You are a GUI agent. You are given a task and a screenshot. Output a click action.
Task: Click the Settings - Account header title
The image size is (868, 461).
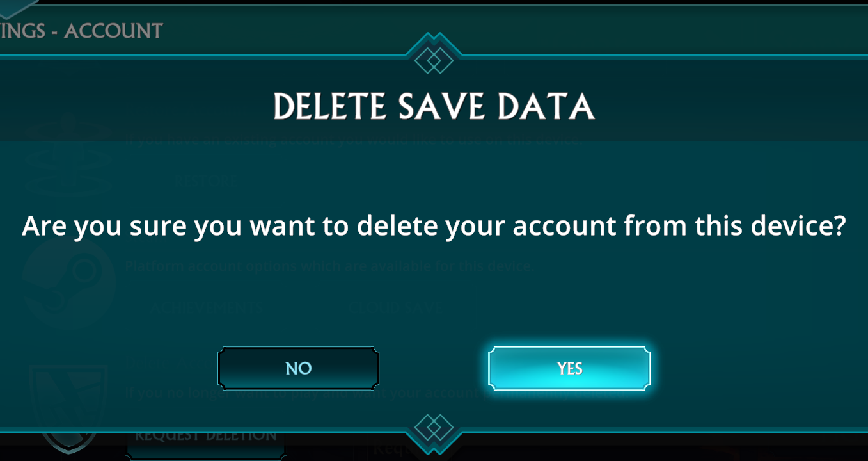[x=81, y=31]
